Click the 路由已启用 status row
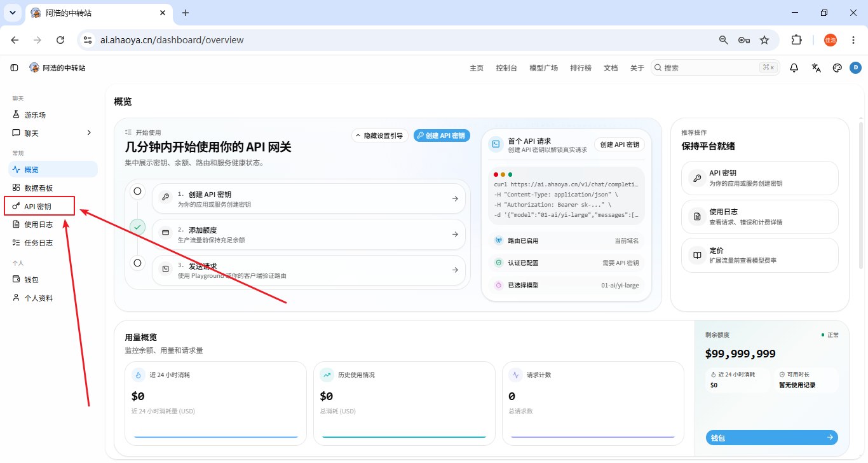The height and width of the screenshot is (463, 868). (567, 241)
